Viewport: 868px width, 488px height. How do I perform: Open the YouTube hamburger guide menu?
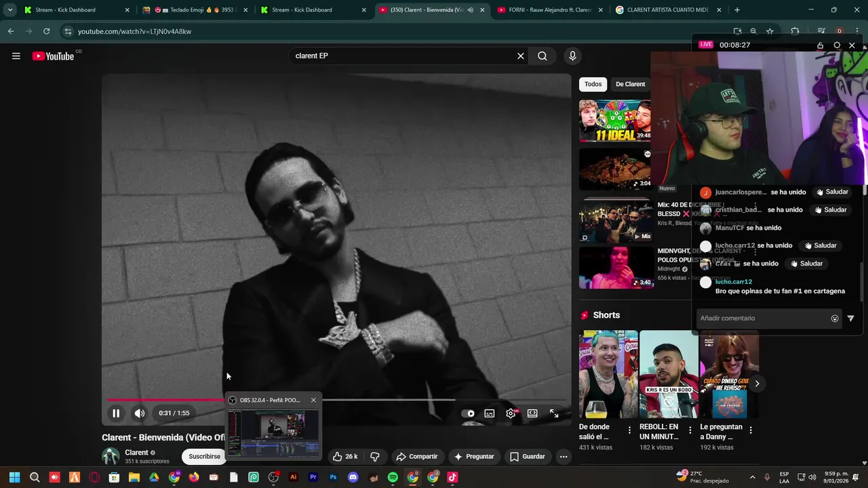point(16,56)
